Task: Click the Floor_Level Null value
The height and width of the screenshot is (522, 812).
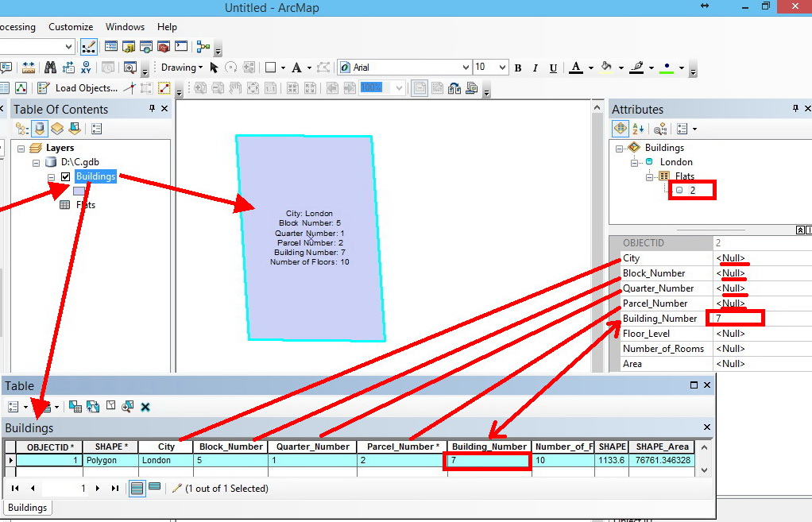Action: [x=731, y=334]
